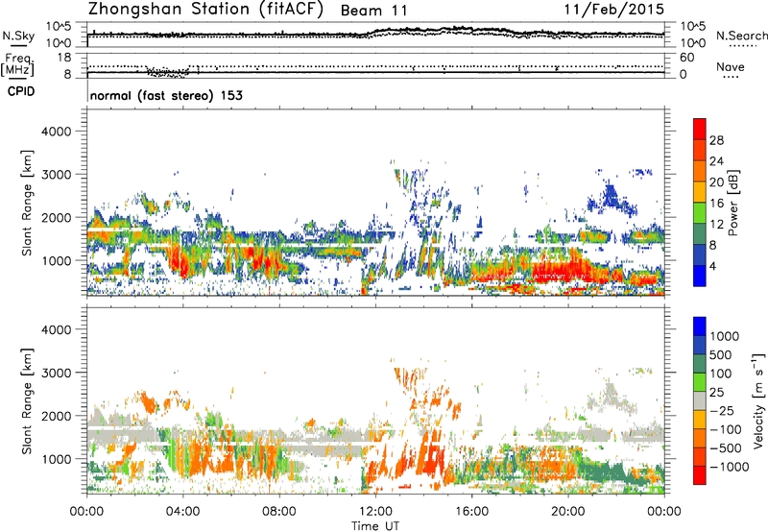Click the 12 label on Power colorbar
Viewport: 768px width, 532px height.
click(x=715, y=225)
